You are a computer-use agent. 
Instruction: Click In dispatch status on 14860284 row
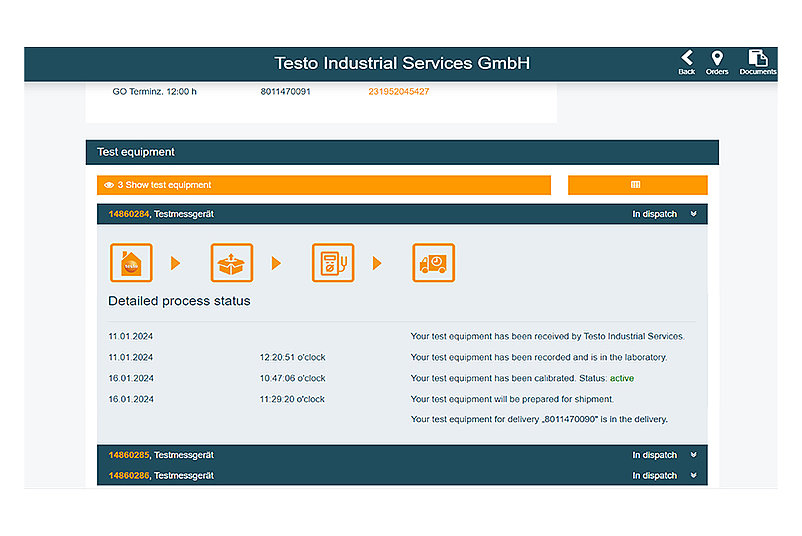point(654,214)
